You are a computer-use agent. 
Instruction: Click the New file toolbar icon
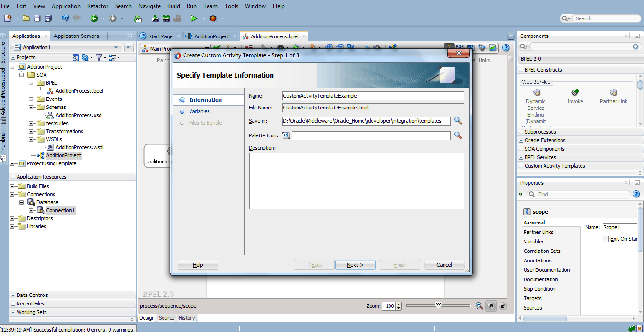(x=8, y=18)
